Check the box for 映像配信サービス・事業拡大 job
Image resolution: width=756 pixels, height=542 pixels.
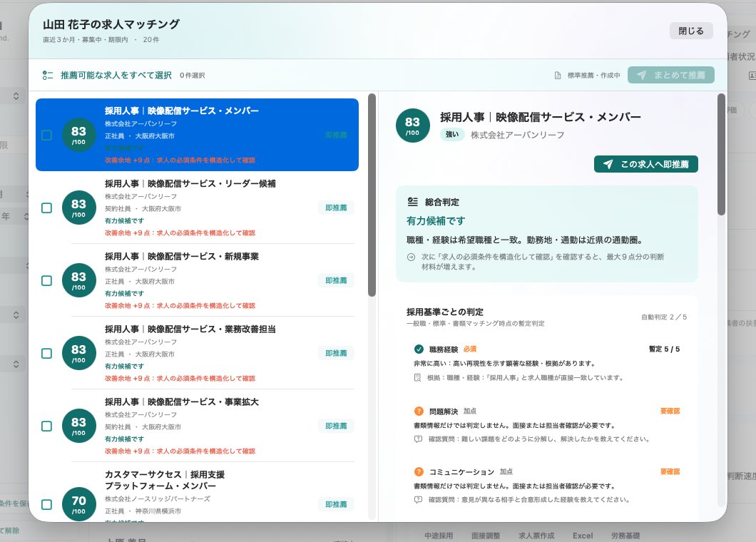[x=47, y=426]
